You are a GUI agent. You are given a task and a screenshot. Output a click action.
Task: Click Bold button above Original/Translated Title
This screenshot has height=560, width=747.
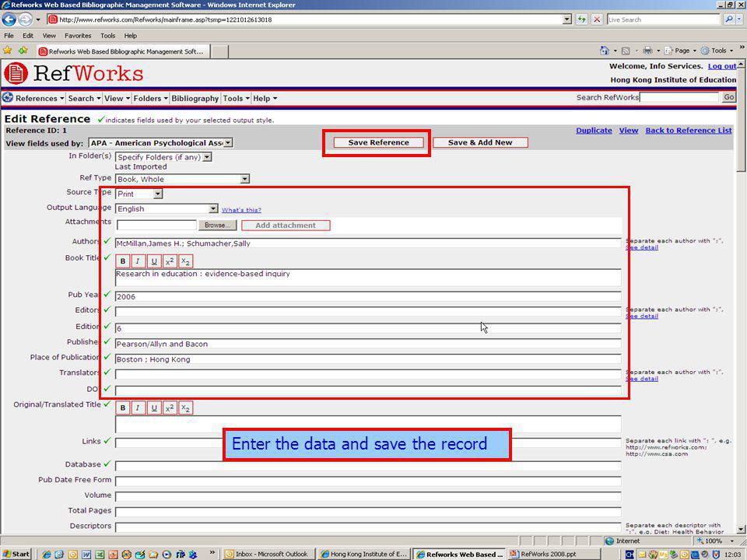pyautogui.click(x=123, y=408)
